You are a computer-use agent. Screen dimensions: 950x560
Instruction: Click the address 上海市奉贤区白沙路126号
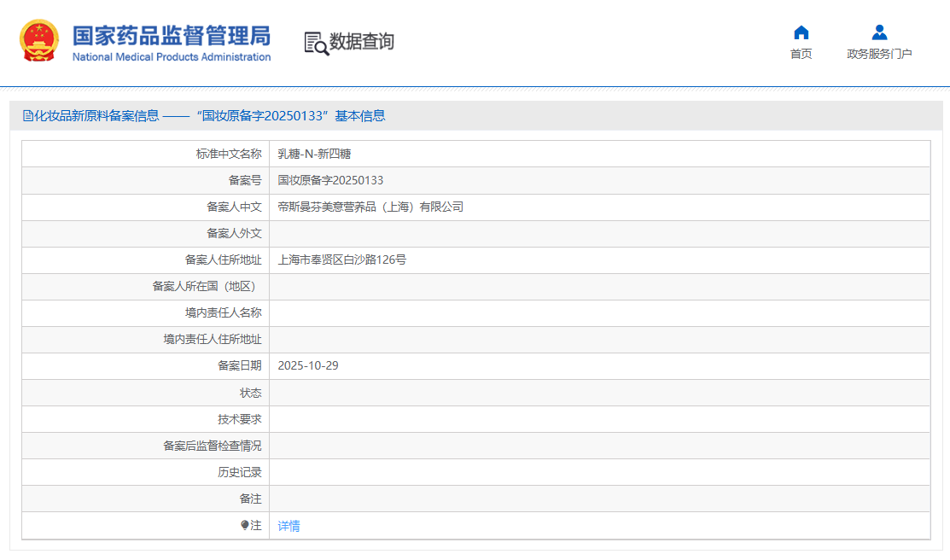341,260
